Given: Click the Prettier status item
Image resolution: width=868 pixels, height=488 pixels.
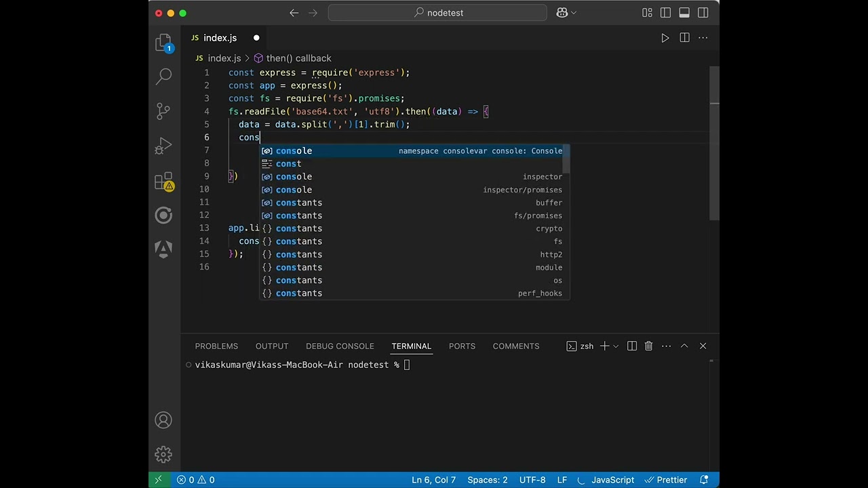Looking at the screenshot, I should click(x=666, y=480).
